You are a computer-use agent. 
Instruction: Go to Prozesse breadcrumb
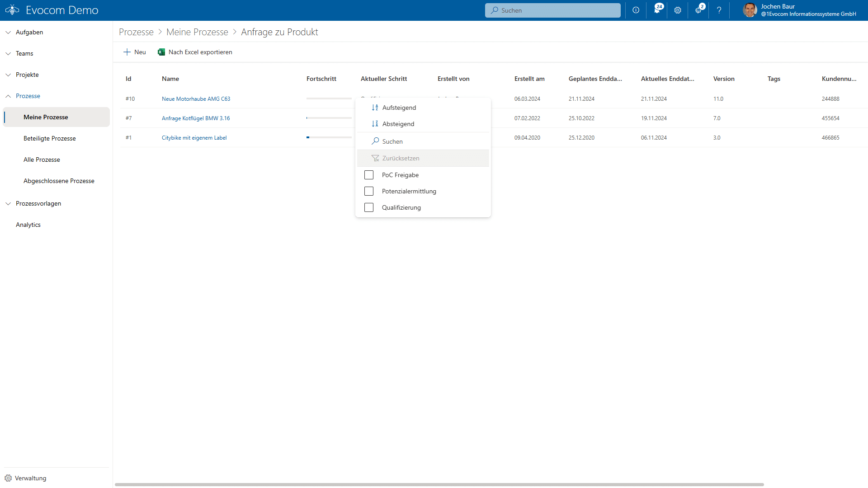136,32
